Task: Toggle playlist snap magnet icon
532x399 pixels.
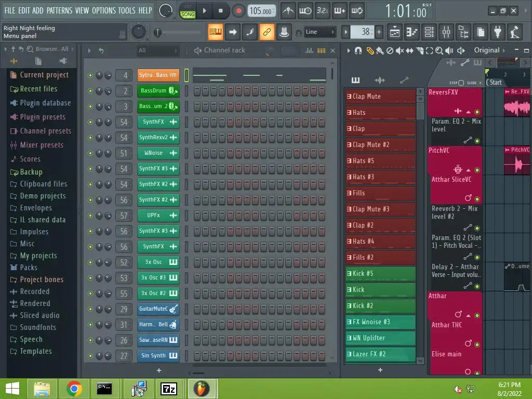Action: (358, 51)
